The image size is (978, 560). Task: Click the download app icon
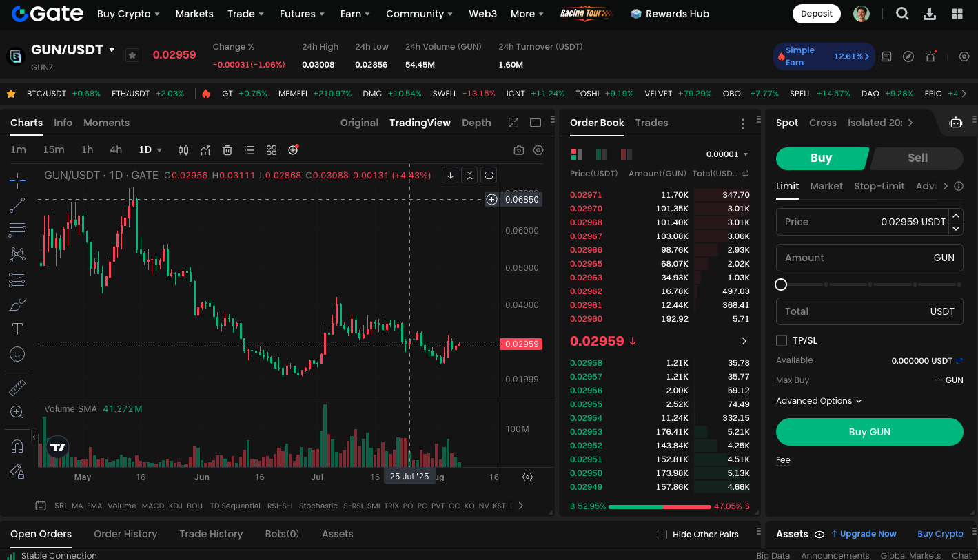(929, 14)
